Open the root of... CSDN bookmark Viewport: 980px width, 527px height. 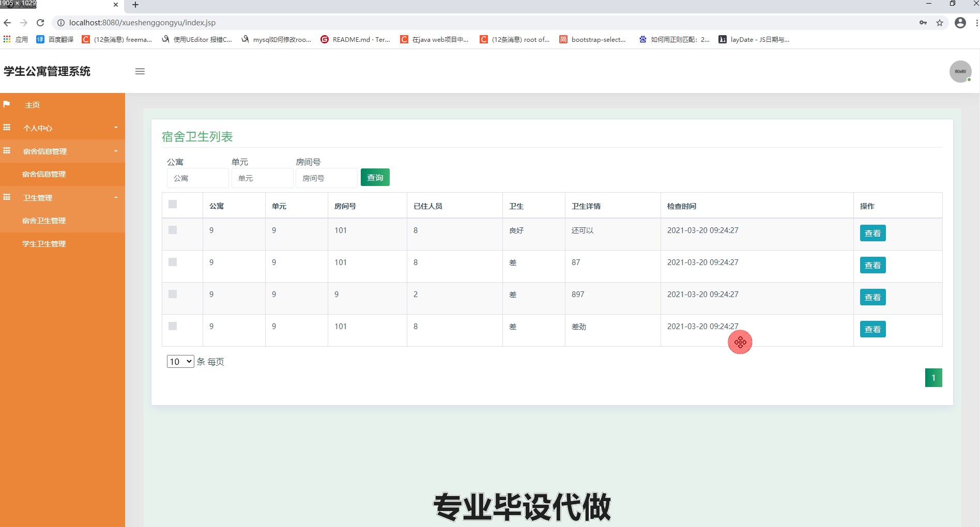[515, 39]
